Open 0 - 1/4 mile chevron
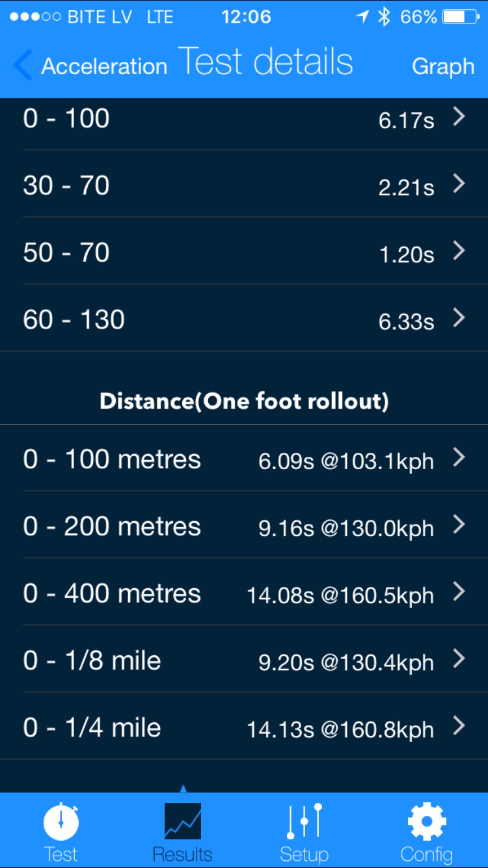 459,726
